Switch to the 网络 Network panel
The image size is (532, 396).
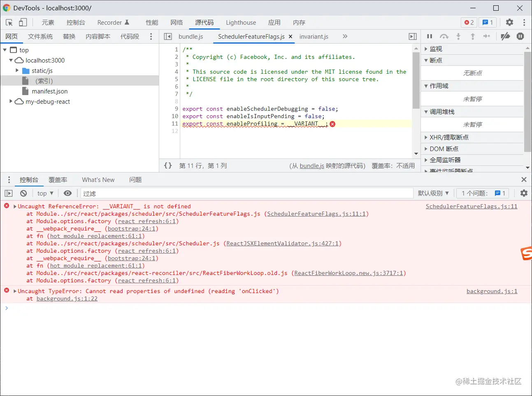click(177, 23)
